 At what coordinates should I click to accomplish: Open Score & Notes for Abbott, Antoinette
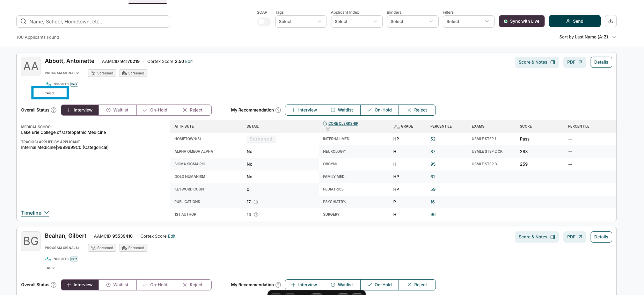point(537,62)
